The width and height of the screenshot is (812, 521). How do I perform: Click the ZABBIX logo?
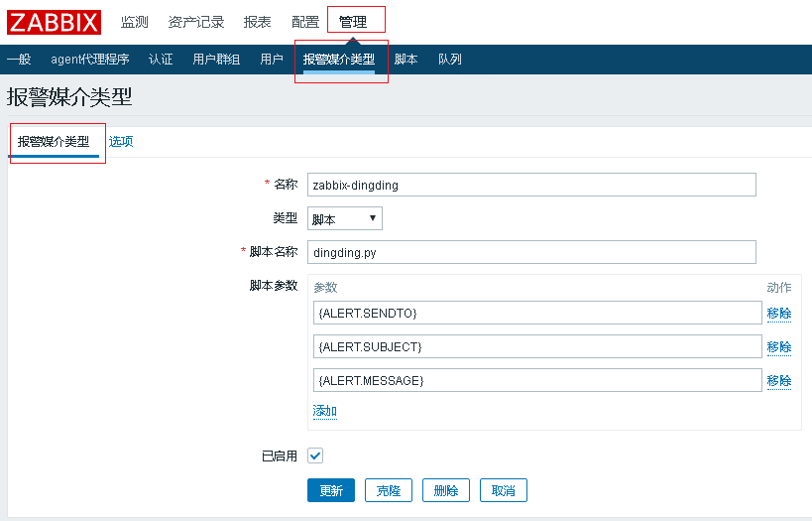(54, 22)
